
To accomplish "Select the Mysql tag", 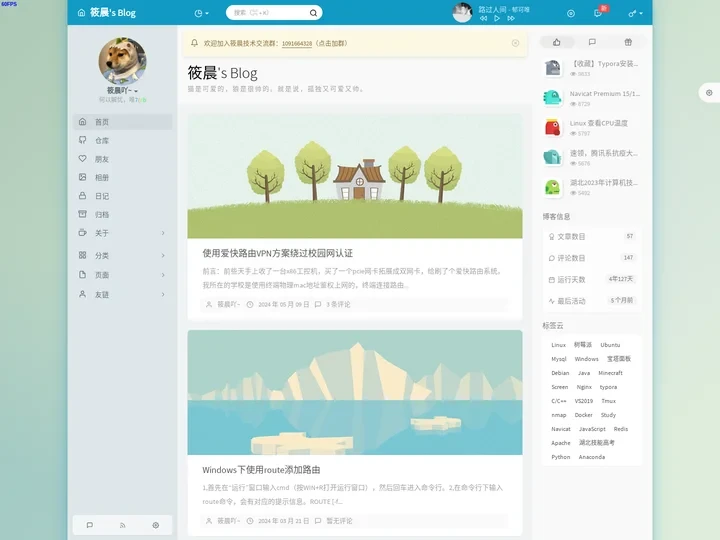I will pyautogui.click(x=559, y=359).
